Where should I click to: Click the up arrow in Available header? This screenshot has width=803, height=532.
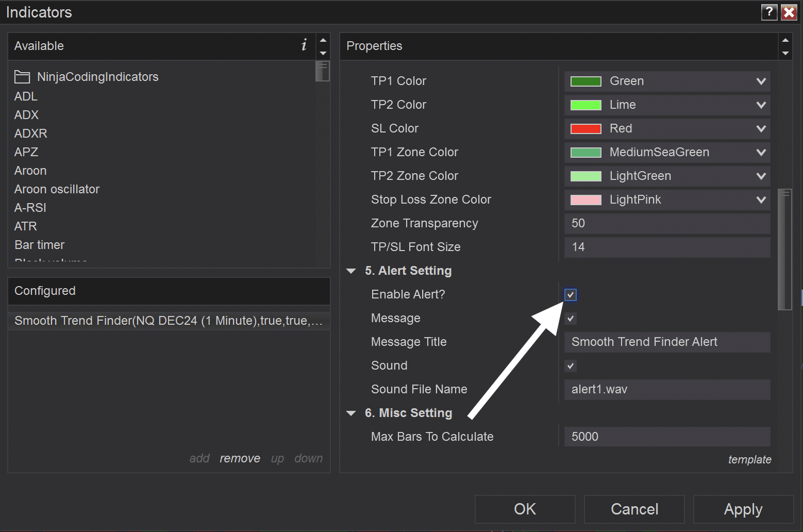tap(323, 40)
